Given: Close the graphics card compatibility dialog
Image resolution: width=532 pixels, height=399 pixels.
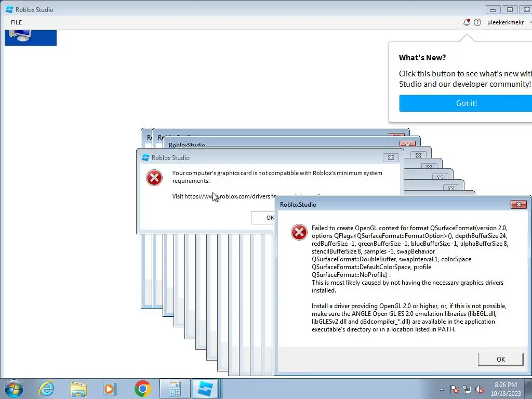Looking at the screenshot, I should pyautogui.click(x=391, y=158).
